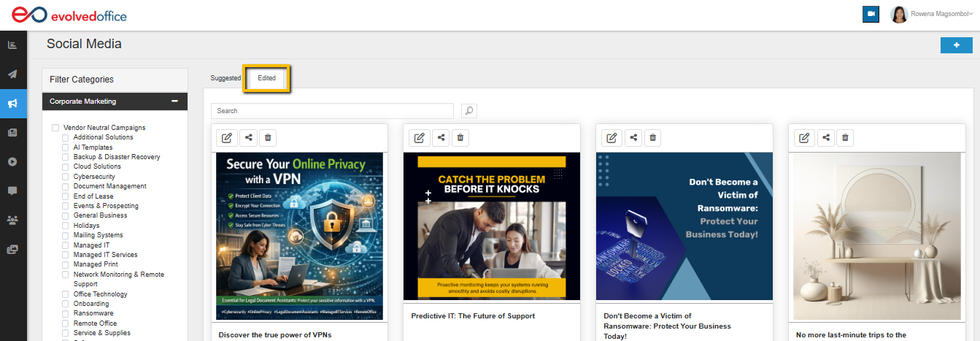Click the video camera icon in header
The image size is (980, 341).
[871, 15]
